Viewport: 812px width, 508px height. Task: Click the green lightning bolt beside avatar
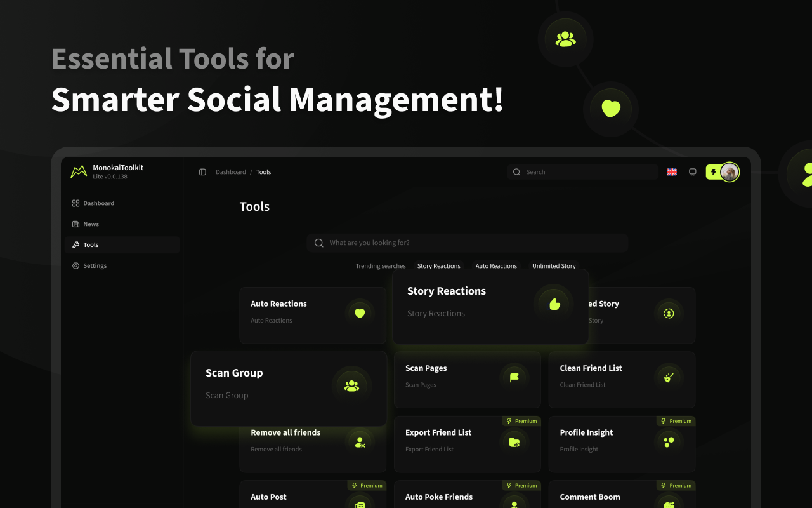[713, 172]
